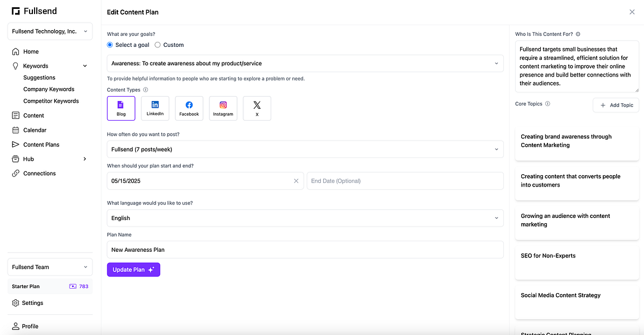Open Company Keywords
Image resolution: width=644 pixels, height=335 pixels.
pos(49,89)
